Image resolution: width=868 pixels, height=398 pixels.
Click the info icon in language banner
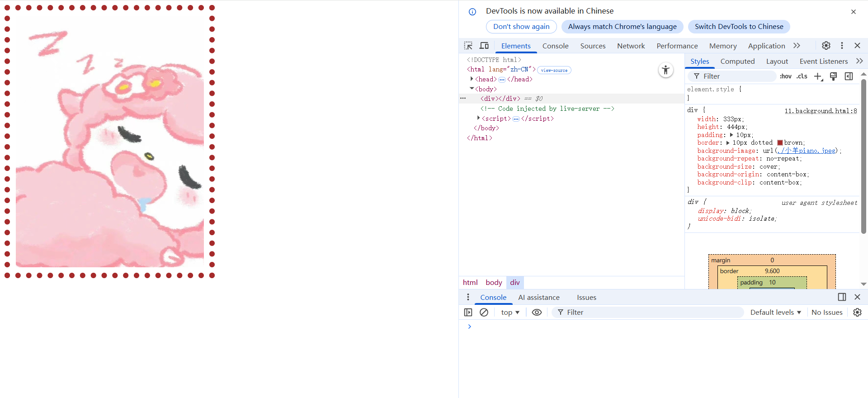(472, 12)
